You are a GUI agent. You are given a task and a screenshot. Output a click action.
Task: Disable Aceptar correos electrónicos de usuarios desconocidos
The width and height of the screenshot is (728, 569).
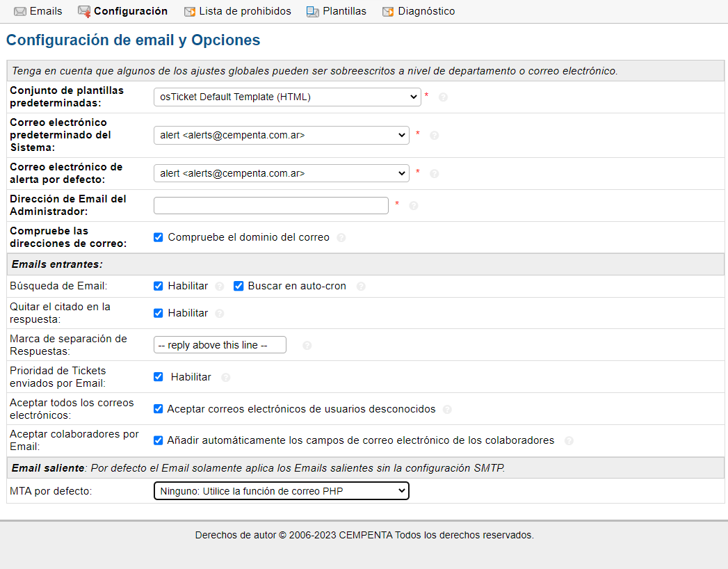[159, 409]
